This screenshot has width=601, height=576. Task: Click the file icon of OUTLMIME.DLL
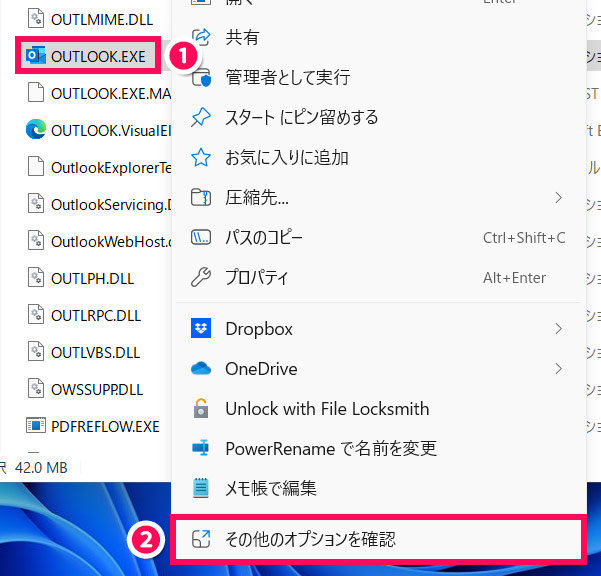pyautogui.click(x=36, y=19)
